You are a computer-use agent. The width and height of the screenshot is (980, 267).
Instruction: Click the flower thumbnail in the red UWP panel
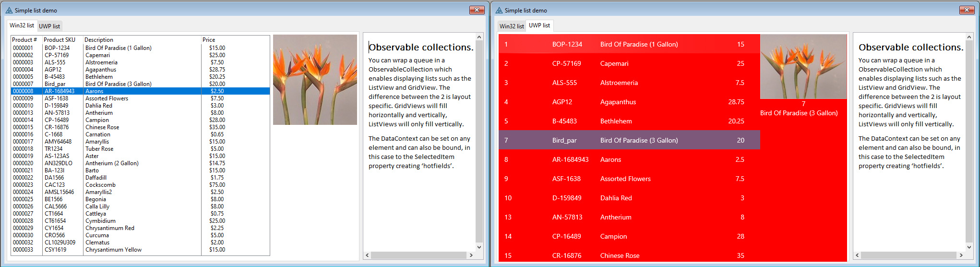click(803, 66)
